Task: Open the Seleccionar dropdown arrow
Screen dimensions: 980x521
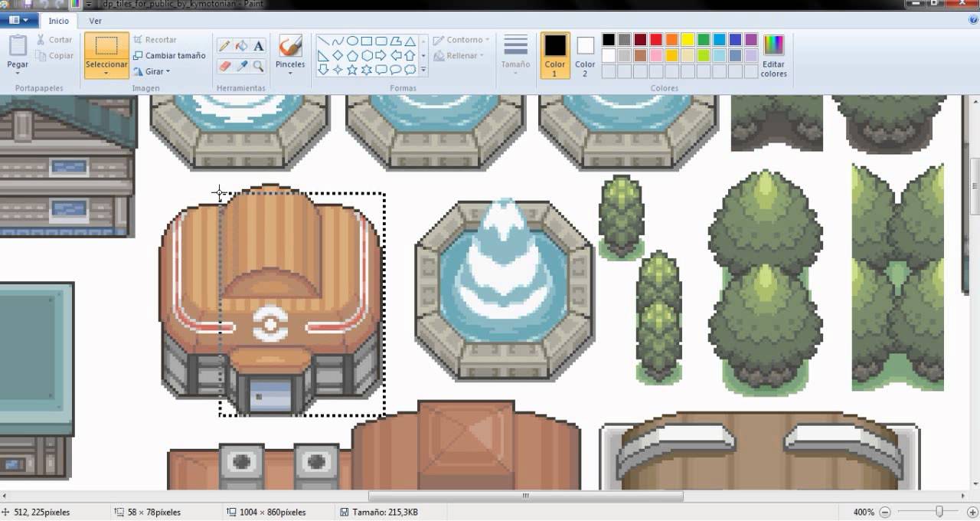Action: click(106, 74)
